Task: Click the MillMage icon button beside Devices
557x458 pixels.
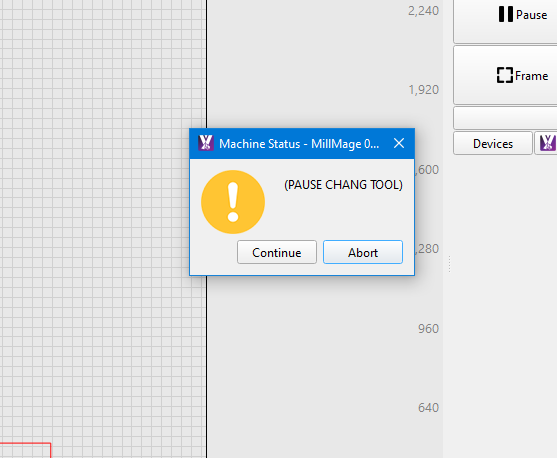Action: (x=547, y=144)
